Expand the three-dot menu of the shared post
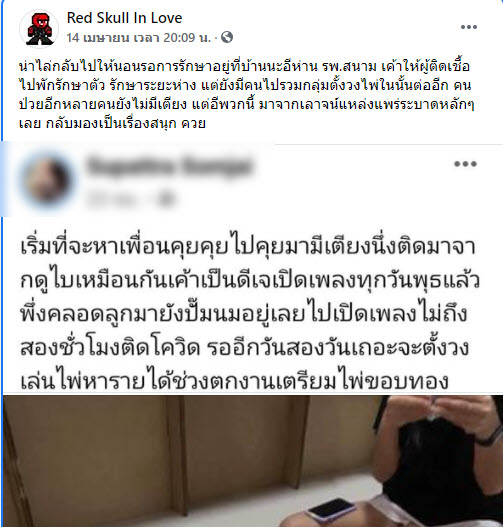503x527 pixels. coord(465,164)
